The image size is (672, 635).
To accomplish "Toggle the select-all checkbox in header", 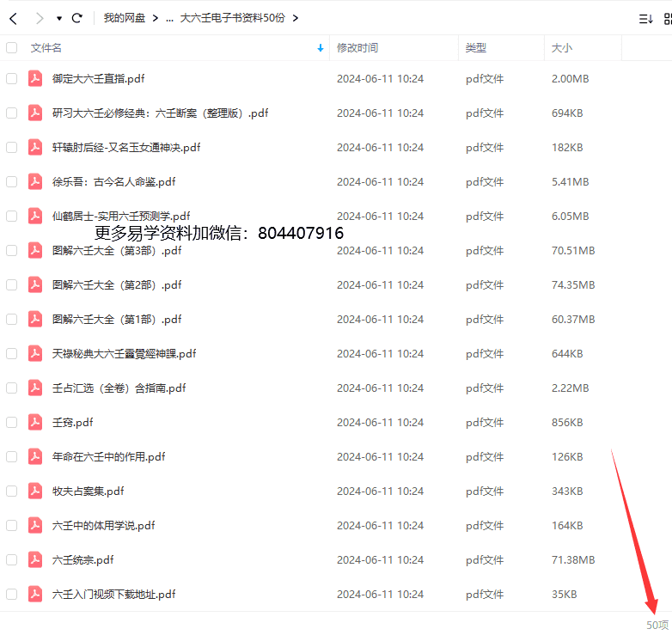I will click(12, 48).
